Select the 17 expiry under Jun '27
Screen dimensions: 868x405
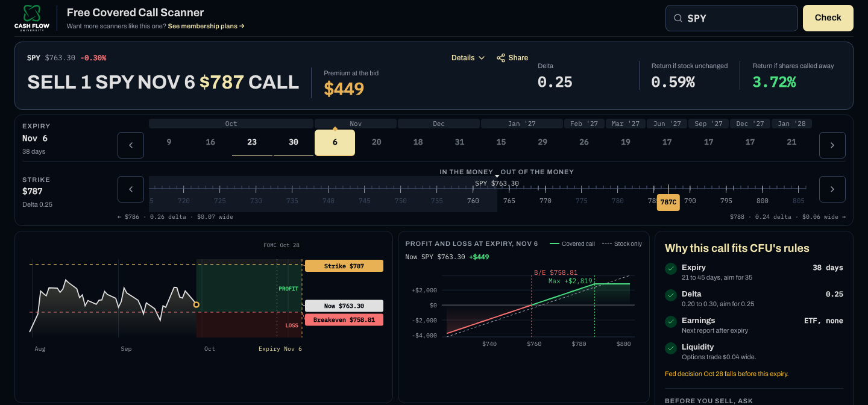click(x=667, y=143)
